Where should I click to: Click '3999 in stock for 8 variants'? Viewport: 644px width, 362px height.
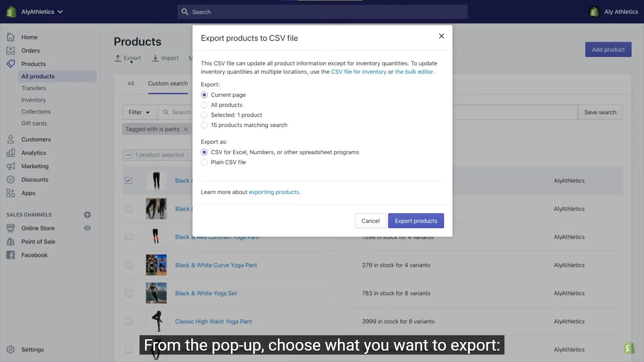398,321
